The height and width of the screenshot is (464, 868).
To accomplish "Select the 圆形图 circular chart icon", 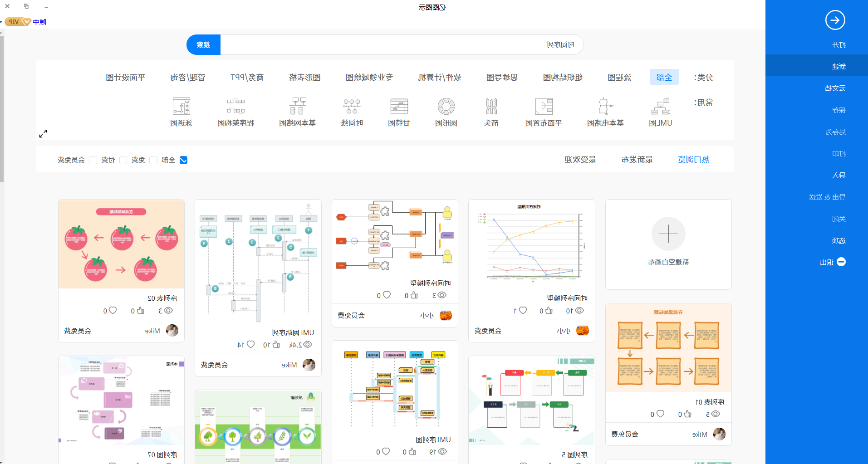I will (446, 106).
